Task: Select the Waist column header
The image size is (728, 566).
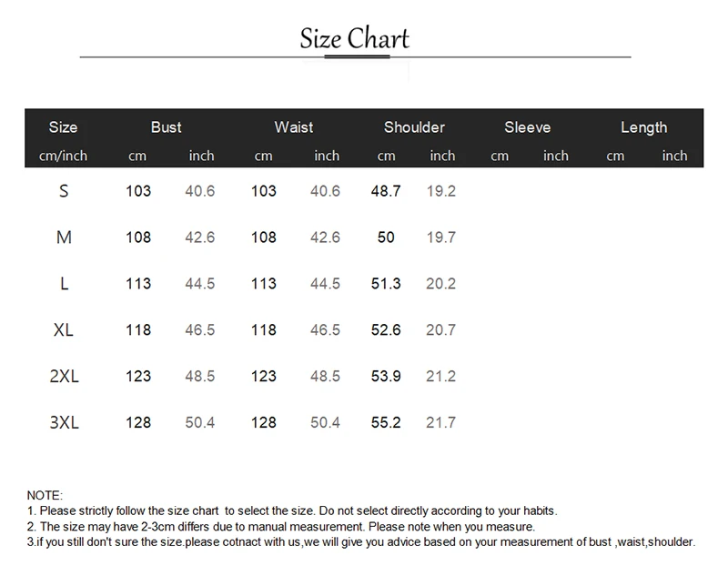Action: [294, 127]
